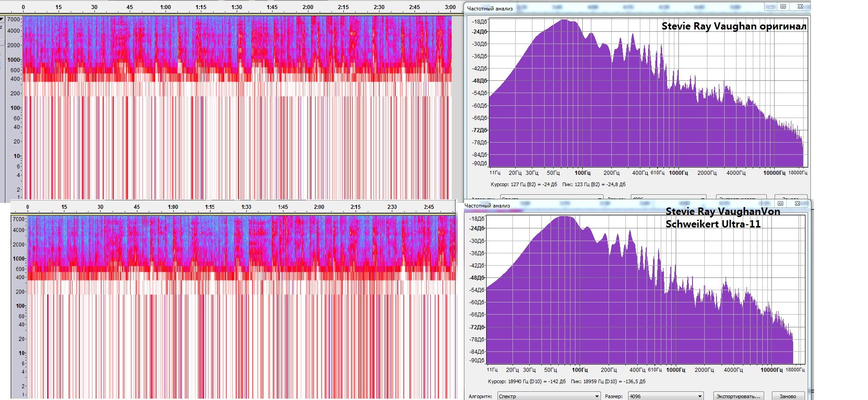The width and height of the screenshot is (868, 400).
Task: Click the 18000Гц axis label in the original graph
Action: point(798,173)
